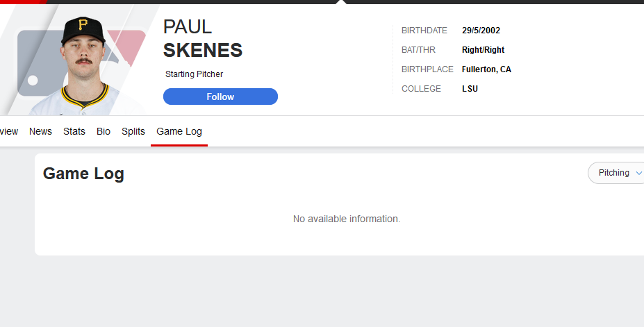The width and height of the screenshot is (644, 327).
Task: Click the active Game Log tab
Action: [179, 131]
